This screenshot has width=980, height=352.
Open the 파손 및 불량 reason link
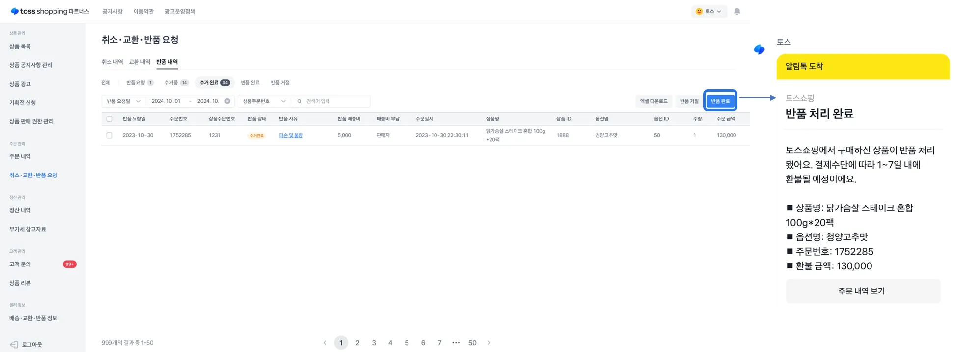(x=291, y=135)
